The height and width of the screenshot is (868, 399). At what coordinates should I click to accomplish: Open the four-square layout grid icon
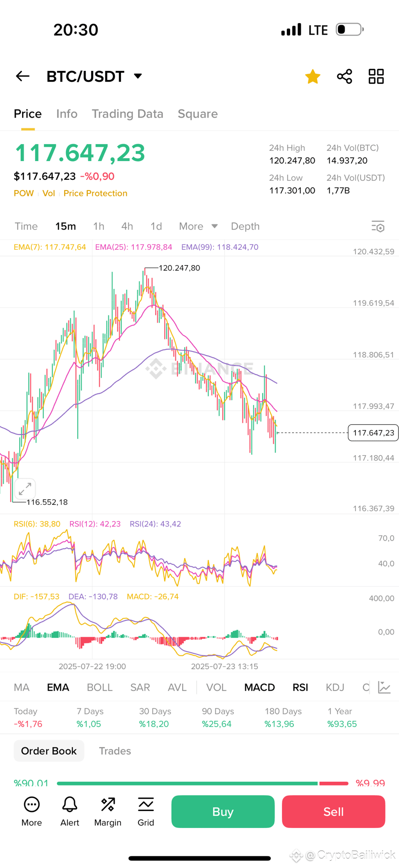click(x=376, y=76)
